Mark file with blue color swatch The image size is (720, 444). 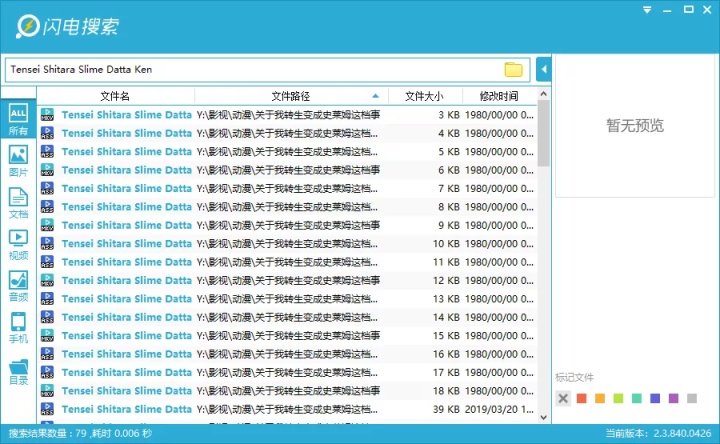point(655,398)
